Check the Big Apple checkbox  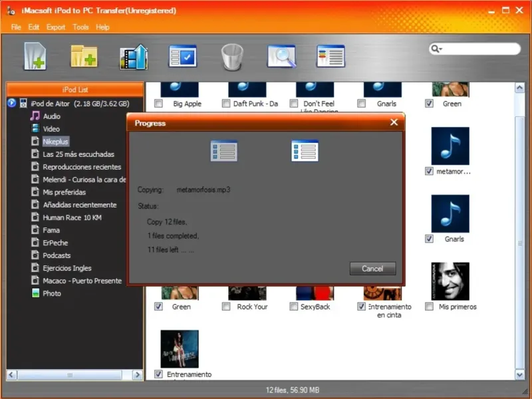click(x=158, y=104)
